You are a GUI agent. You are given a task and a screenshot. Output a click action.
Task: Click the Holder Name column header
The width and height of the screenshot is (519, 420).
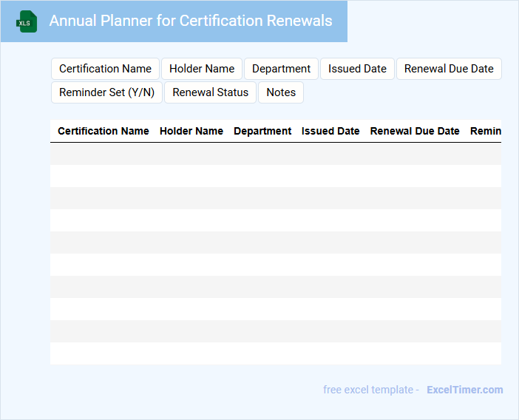point(191,131)
